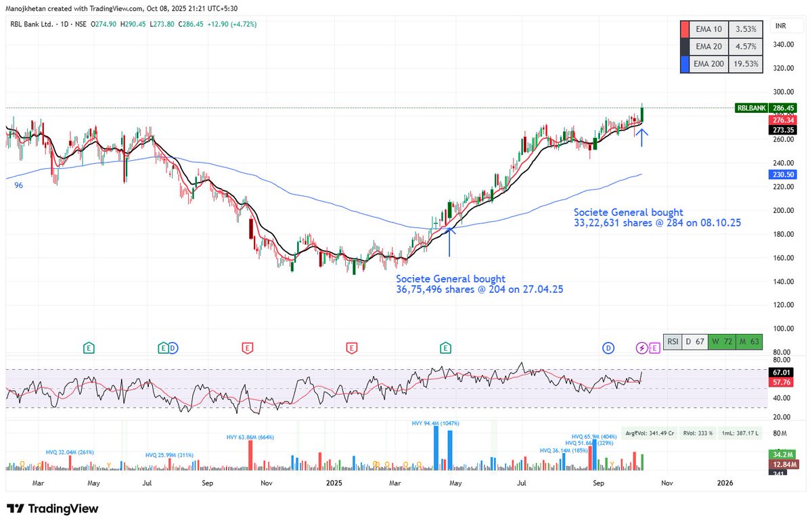Click the blue EMA 200 color swatch
This screenshot has height=526, width=812.
684,64
